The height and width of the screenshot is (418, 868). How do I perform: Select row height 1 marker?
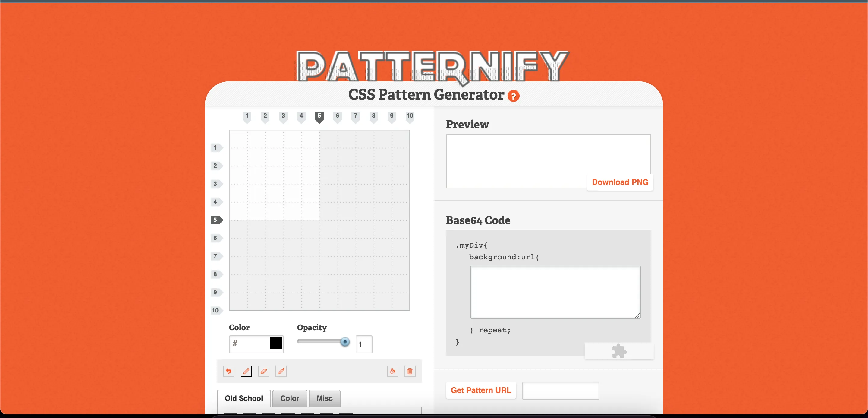click(216, 147)
